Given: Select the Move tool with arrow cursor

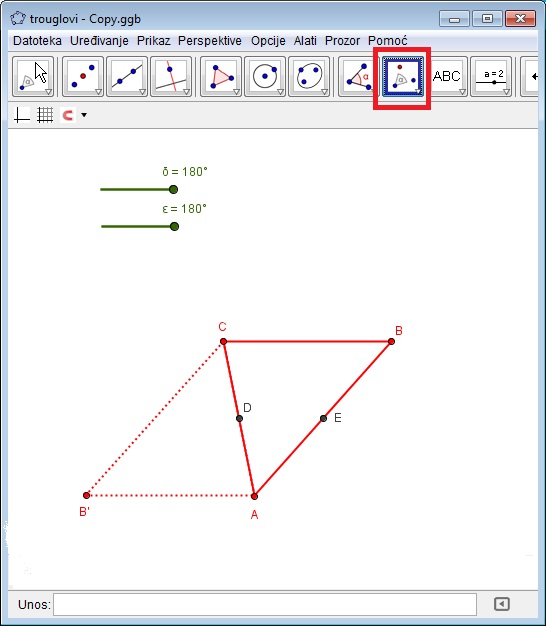Looking at the screenshot, I should (x=33, y=77).
